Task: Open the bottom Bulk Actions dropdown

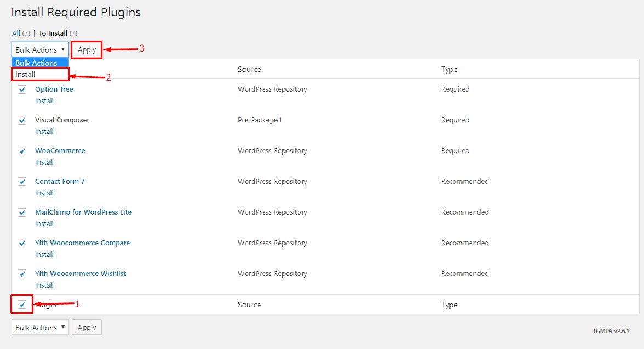Action: [x=39, y=328]
